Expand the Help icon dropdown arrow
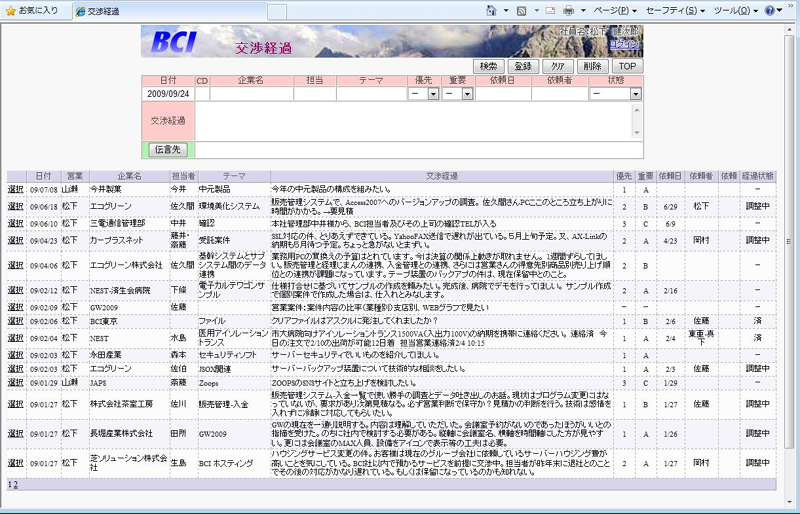800x514 pixels. [780, 10]
